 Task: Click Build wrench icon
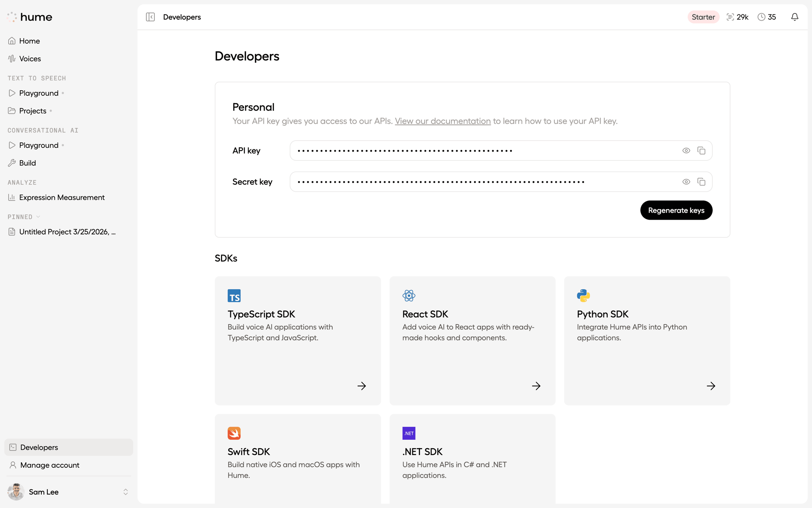pyautogui.click(x=12, y=163)
